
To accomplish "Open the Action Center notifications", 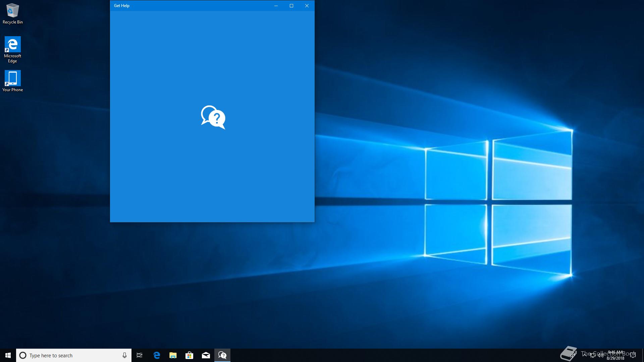I will coord(633,355).
